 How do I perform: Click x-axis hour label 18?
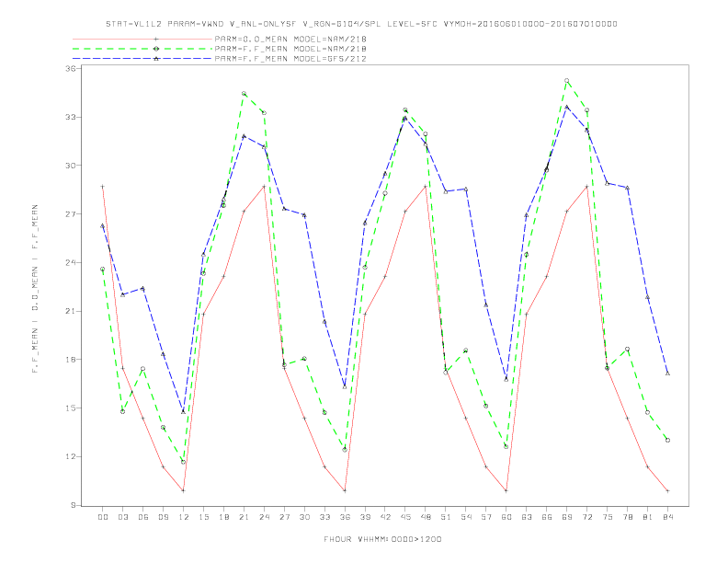223,517
